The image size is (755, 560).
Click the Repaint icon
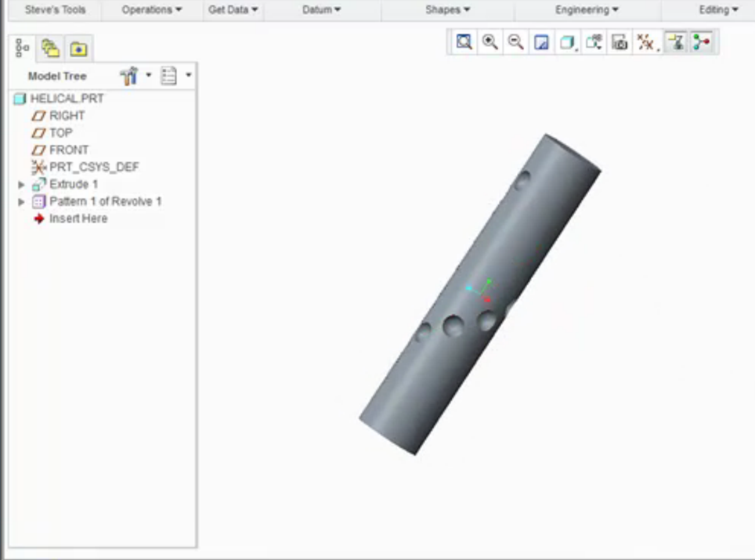(542, 42)
